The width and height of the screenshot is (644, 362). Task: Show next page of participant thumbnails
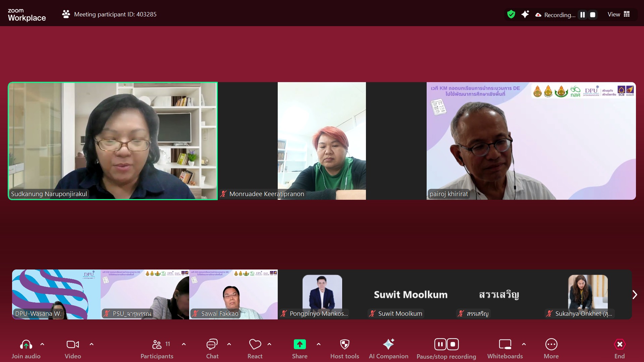(x=635, y=295)
